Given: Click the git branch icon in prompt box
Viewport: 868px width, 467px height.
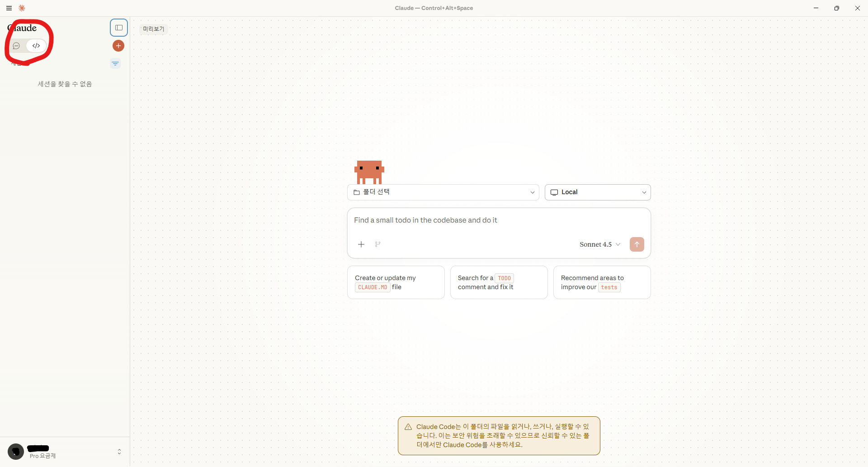Looking at the screenshot, I should 377,244.
